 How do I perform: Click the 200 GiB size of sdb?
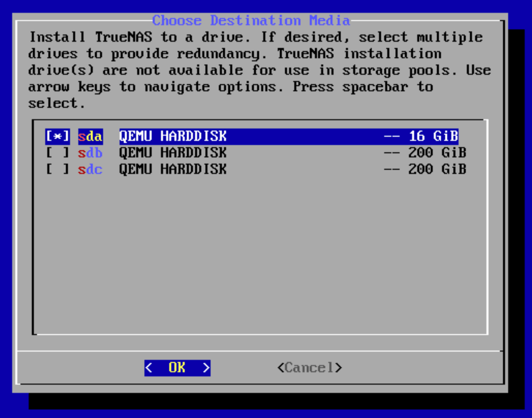(x=437, y=153)
